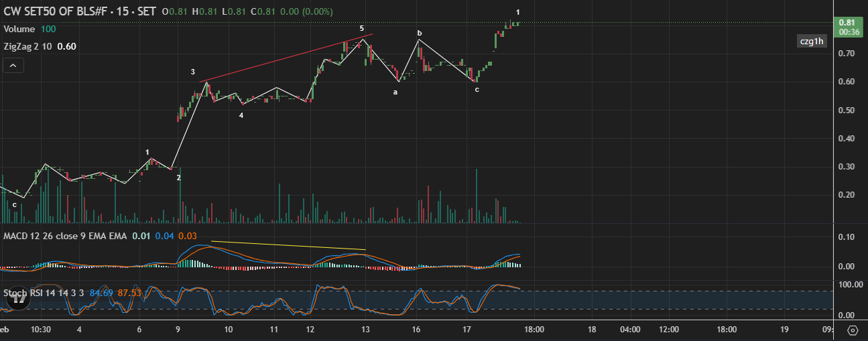The height and width of the screenshot is (341, 868).
Task: Click the 16 date label on the time axis
Action: 416,330
